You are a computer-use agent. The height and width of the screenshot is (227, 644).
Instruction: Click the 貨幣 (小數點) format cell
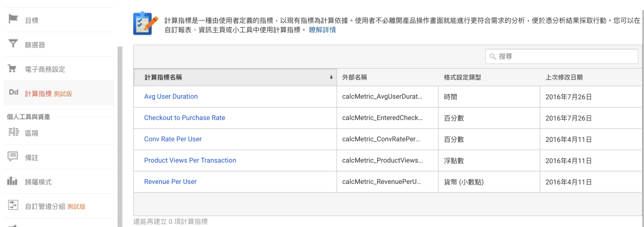click(x=489, y=182)
